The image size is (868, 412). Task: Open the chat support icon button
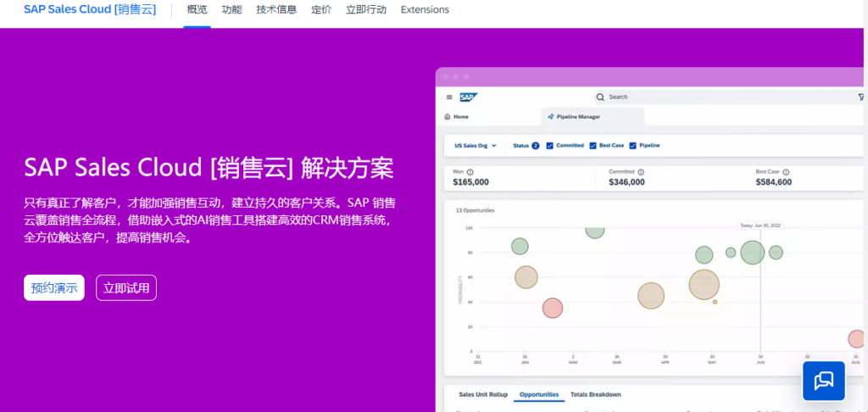[x=824, y=381]
